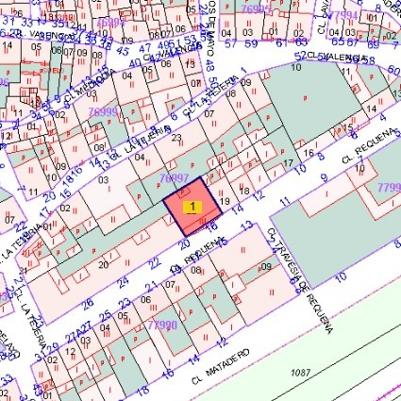Select parcel 18 on Requena street
Viewport: 401px width, 401px height.
tap(244, 191)
